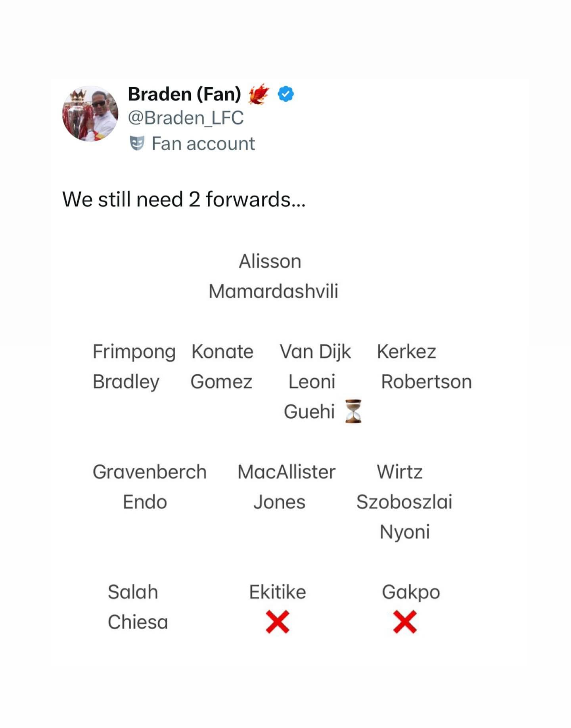This screenshot has height=728, width=571.
Task: Click the Fan account label
Action: coord(203,144)
